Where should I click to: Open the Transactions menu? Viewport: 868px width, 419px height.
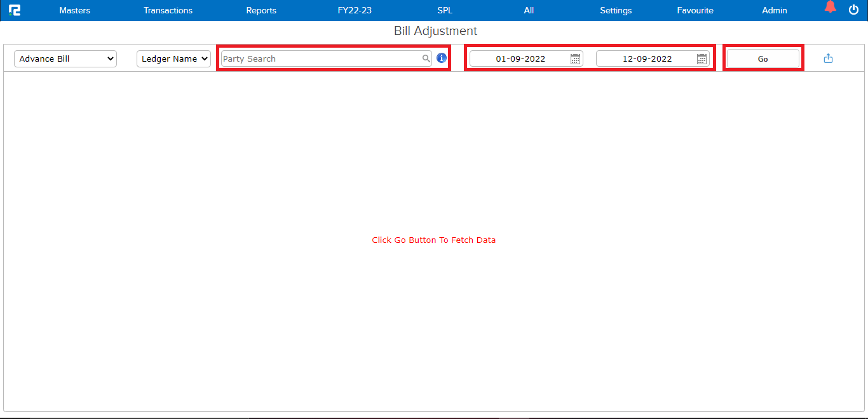click(168, 10)
